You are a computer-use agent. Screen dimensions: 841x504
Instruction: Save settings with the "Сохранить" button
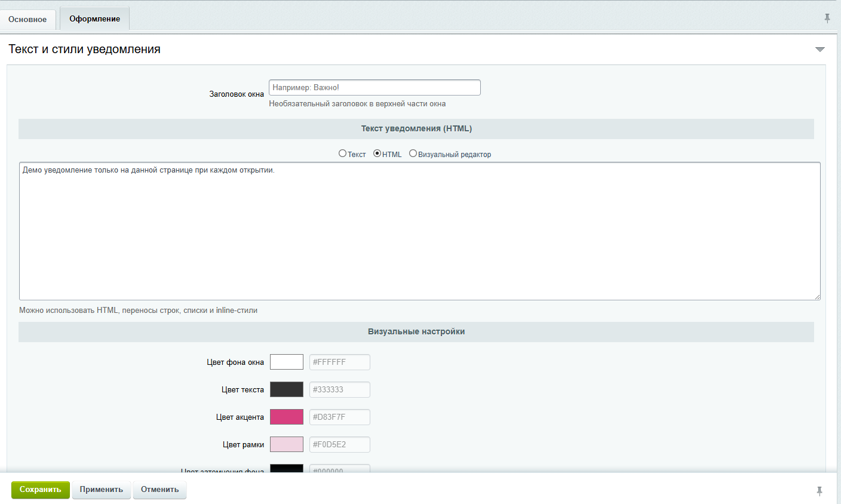[41, 490]
